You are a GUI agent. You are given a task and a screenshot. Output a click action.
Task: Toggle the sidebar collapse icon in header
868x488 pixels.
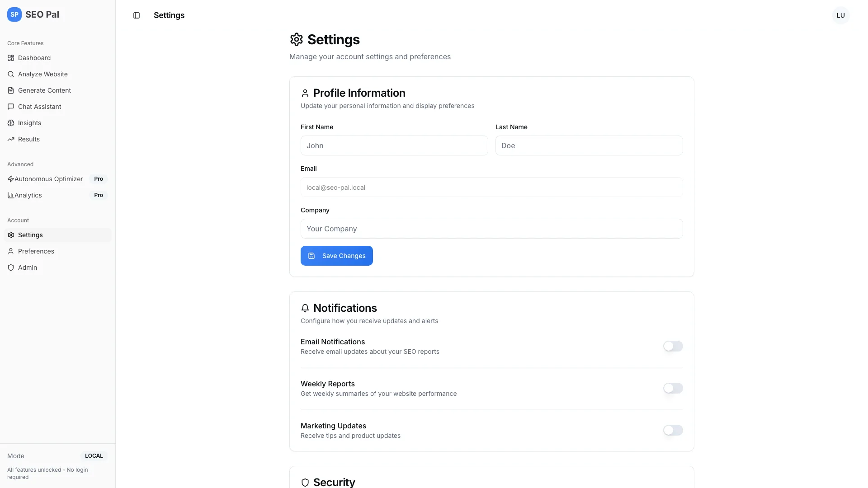click(x=137, y=15)
